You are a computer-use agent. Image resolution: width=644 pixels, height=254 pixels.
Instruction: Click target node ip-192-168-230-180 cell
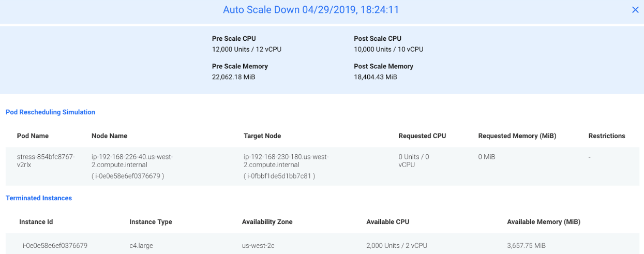tap(286, 160)
